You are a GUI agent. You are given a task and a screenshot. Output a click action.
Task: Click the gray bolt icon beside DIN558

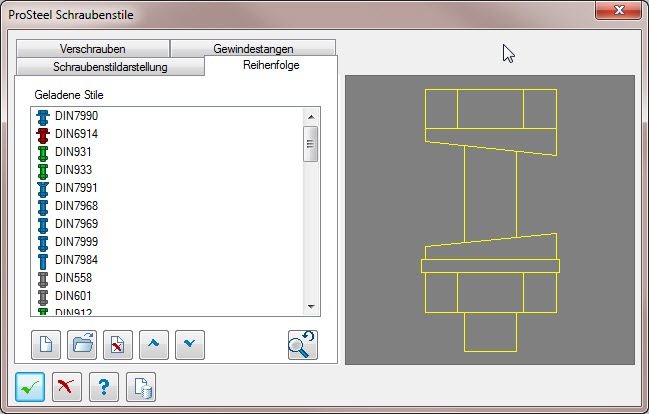pos(43,279)
